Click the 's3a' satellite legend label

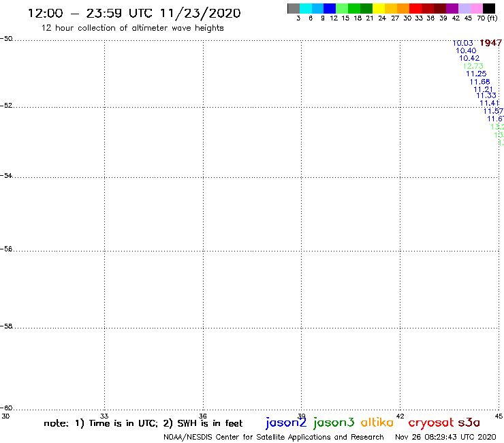click(469, 423)
